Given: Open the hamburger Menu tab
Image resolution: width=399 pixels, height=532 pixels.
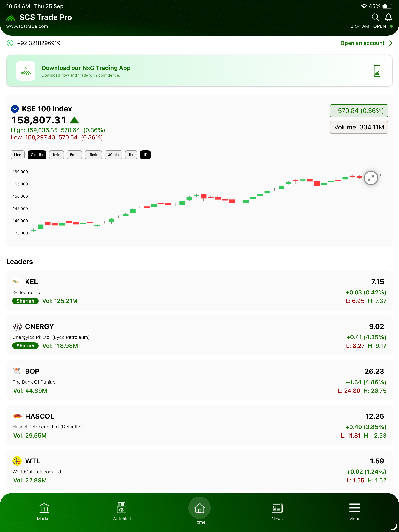Looking at the screenshot, I should click(x=355, y=512).
